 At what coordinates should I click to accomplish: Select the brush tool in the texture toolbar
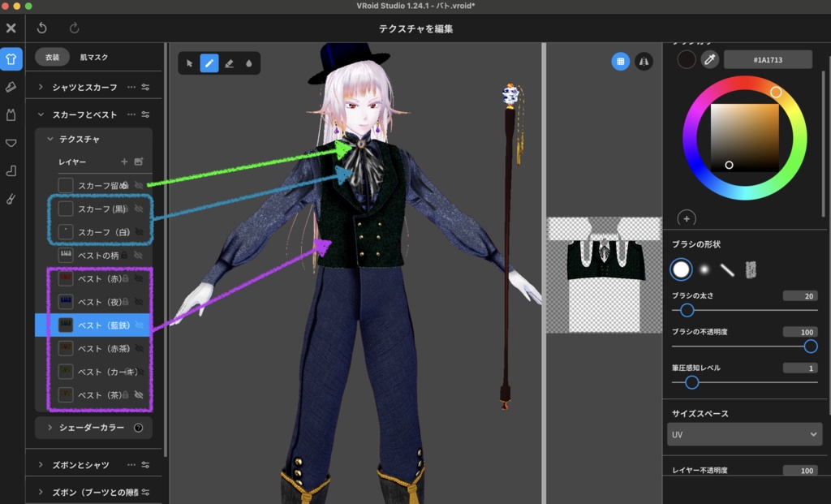209,62
